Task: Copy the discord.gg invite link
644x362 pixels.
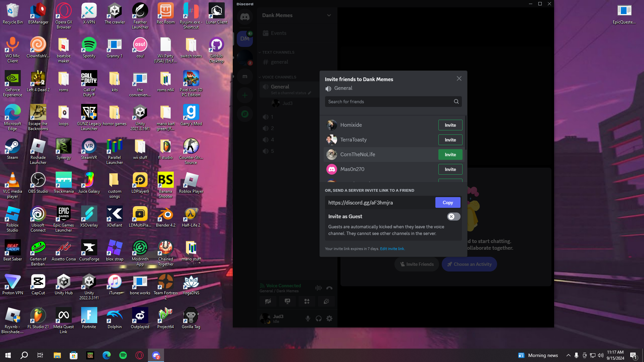Action: click(447, 202)
